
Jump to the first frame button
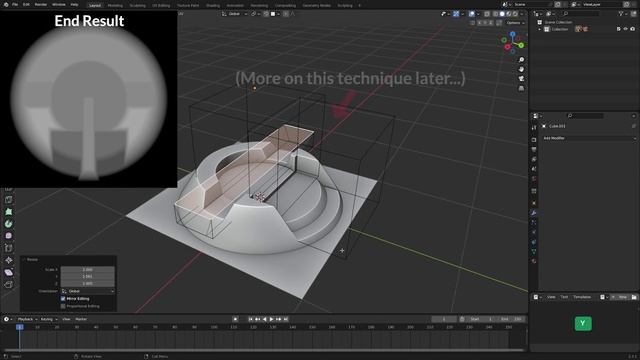coord(250,319)
